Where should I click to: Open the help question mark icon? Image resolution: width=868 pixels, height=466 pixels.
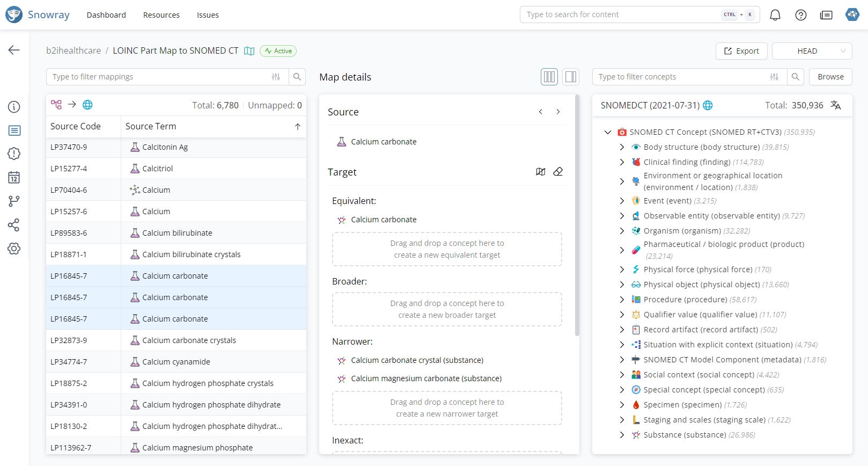click(801, 15)
